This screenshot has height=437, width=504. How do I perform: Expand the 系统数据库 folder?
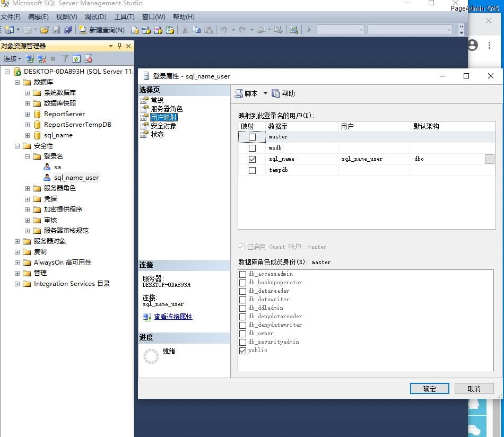click(x=27, y=93)
